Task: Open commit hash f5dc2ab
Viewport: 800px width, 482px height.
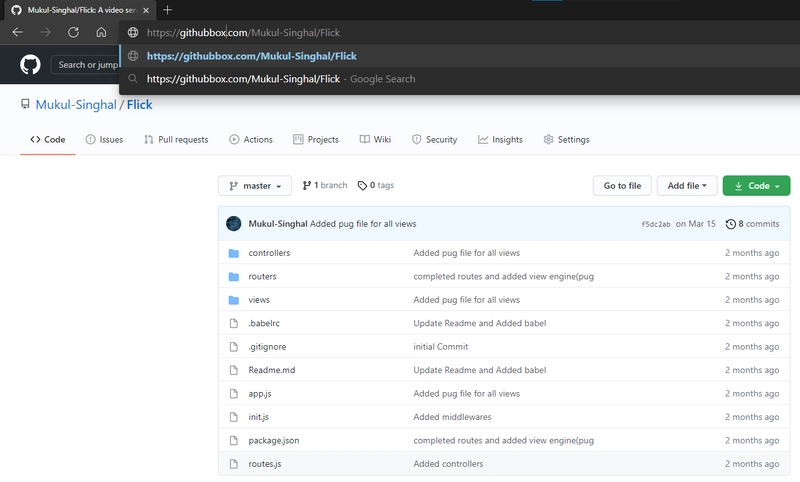Action: [656, 224]
